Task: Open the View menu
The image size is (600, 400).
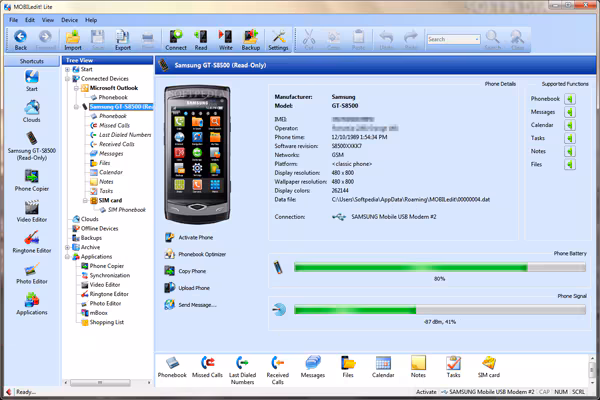Action: (48, 20)
